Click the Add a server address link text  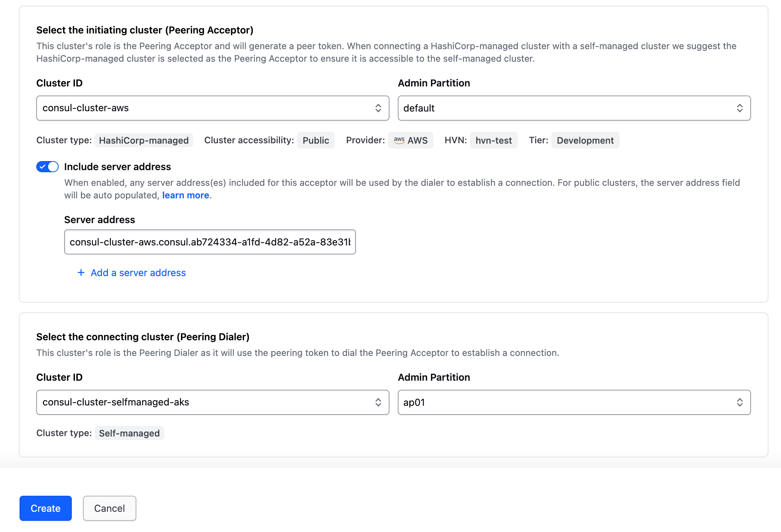click(x=138, y=273)
